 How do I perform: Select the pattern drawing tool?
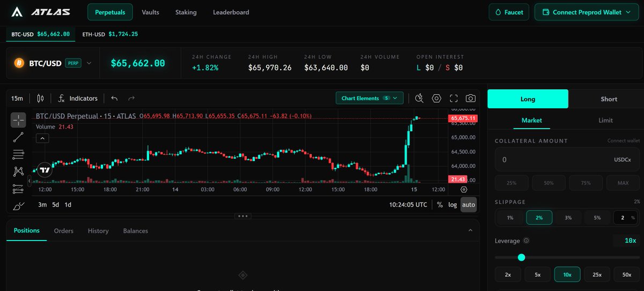[x=18, y=171]
